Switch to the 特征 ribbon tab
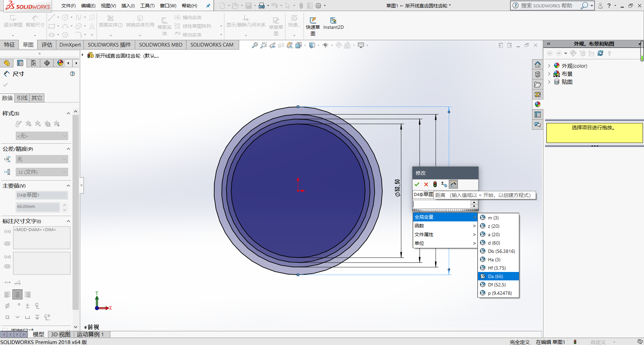 tap(9, 45)
